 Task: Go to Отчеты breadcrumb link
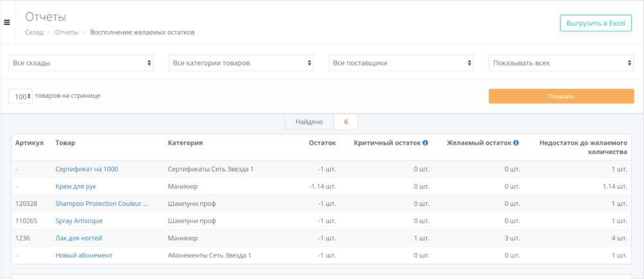coord(66,32)
